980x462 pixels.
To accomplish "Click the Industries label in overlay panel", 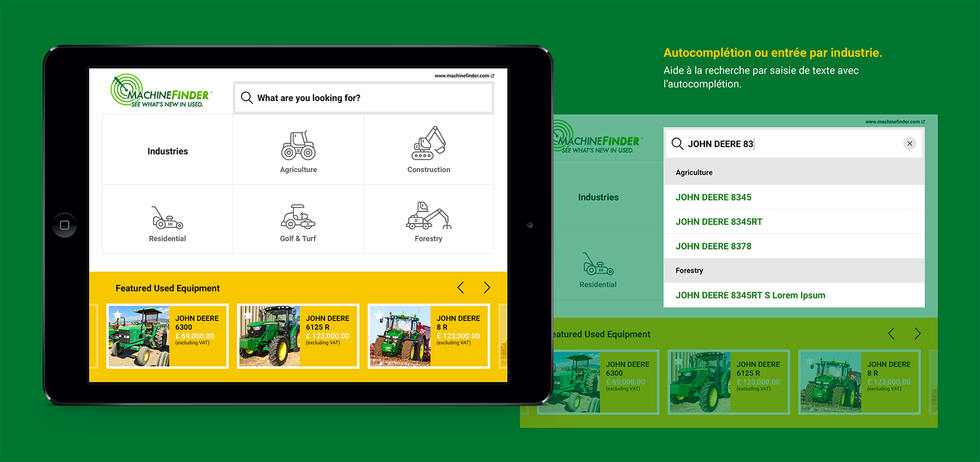I will pyautogui.click(x=598, y=197).
